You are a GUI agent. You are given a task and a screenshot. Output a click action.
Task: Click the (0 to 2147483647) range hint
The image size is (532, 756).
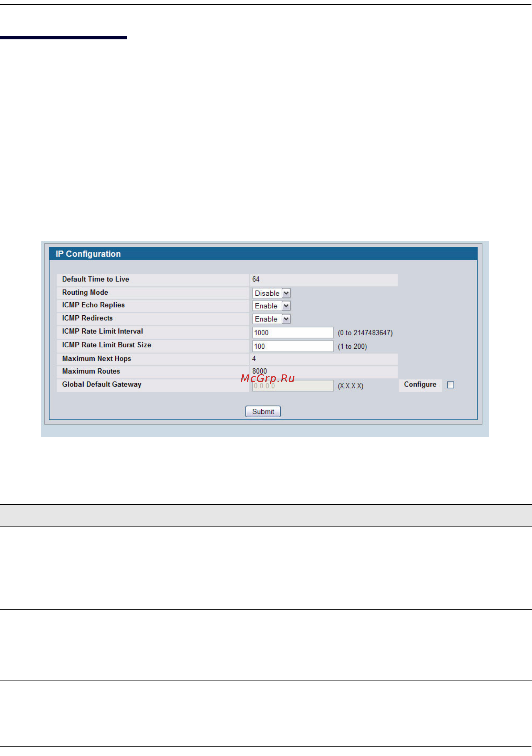[x=365, y=333]
